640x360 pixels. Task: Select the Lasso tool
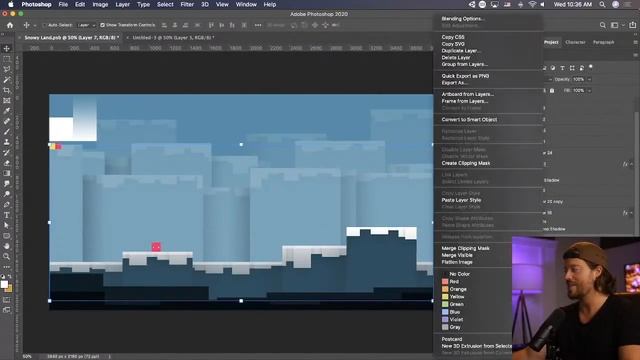pos(7,69)
